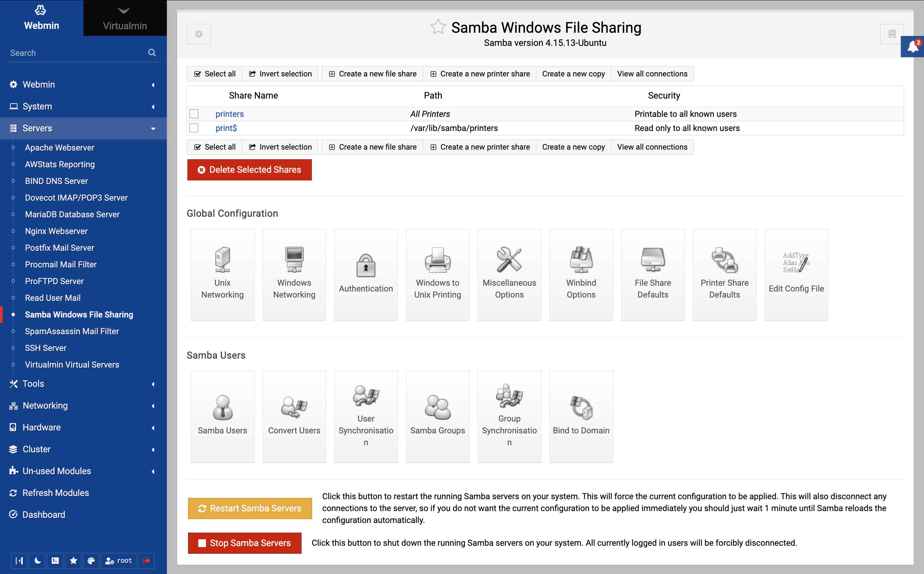924x574 pixels.
Task: Expand the Tools sidebar category
Action: click(83, 383)
